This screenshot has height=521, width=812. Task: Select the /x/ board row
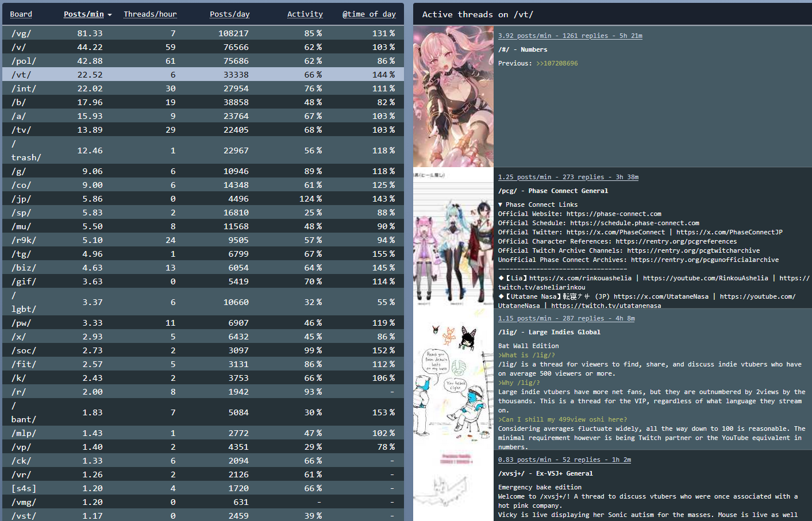pos(203,337)
